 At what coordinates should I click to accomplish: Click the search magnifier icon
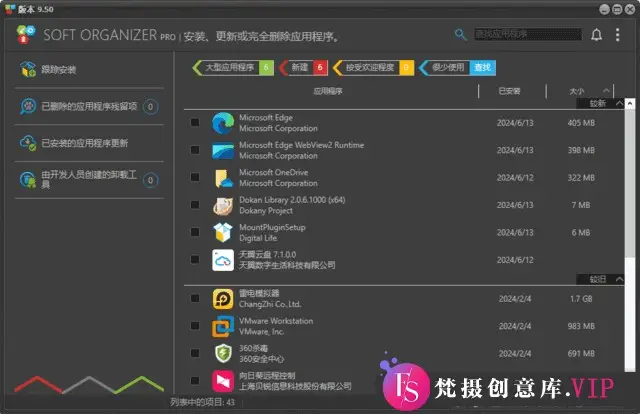point(460,35)
